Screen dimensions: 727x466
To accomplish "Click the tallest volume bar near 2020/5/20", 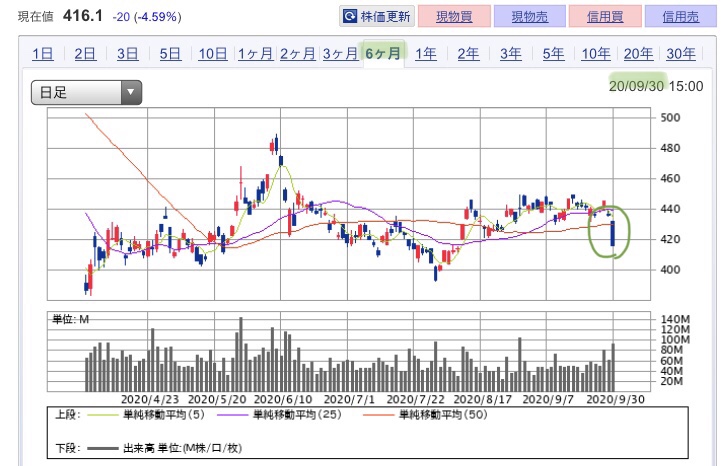I will [241, 354].
